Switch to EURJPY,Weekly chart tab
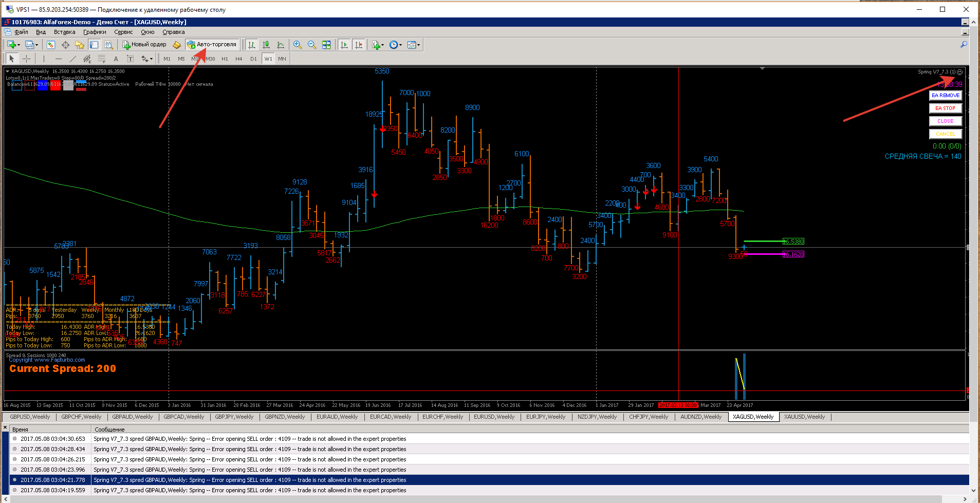The height and width of the screenshot is (503, 980). coord(546,417)
